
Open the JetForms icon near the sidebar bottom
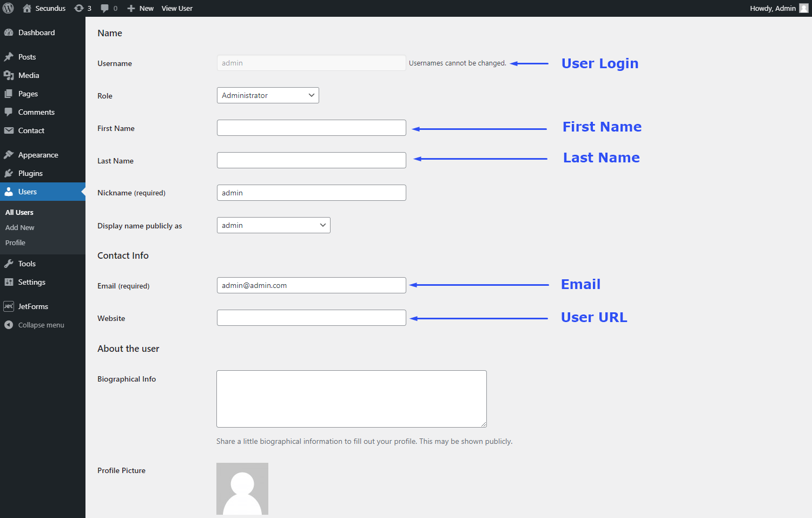[x=9, y=306]
